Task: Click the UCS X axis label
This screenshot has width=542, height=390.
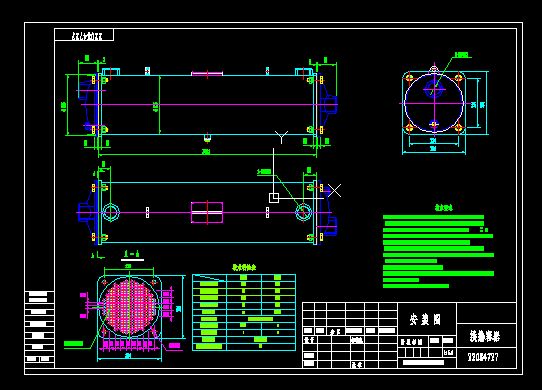Action: [334, 190]
